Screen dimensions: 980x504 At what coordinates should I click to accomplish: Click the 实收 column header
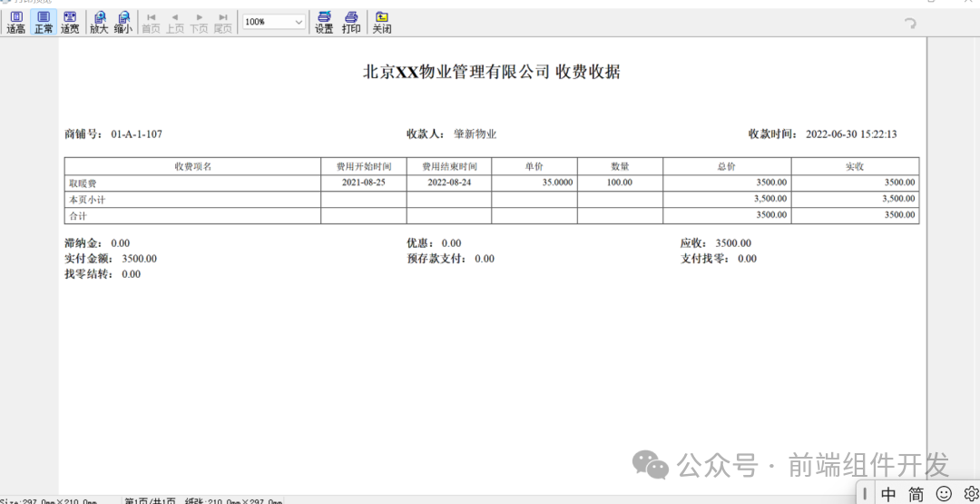pos(855,166)
